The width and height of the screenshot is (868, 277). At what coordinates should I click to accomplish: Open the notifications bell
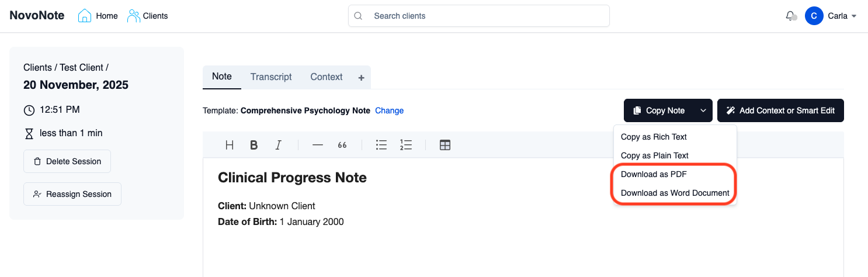point(790,16)
